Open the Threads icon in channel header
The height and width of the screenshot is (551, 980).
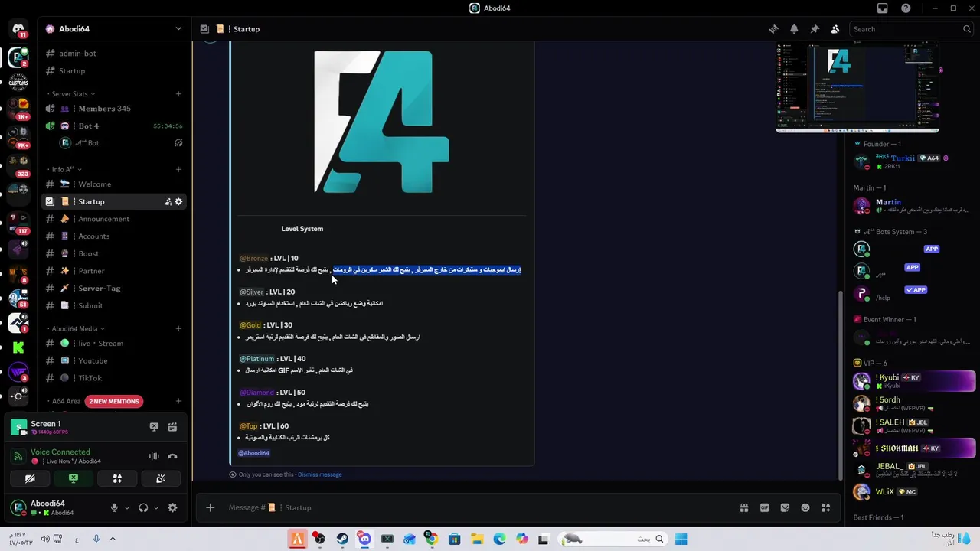[773, 29]
